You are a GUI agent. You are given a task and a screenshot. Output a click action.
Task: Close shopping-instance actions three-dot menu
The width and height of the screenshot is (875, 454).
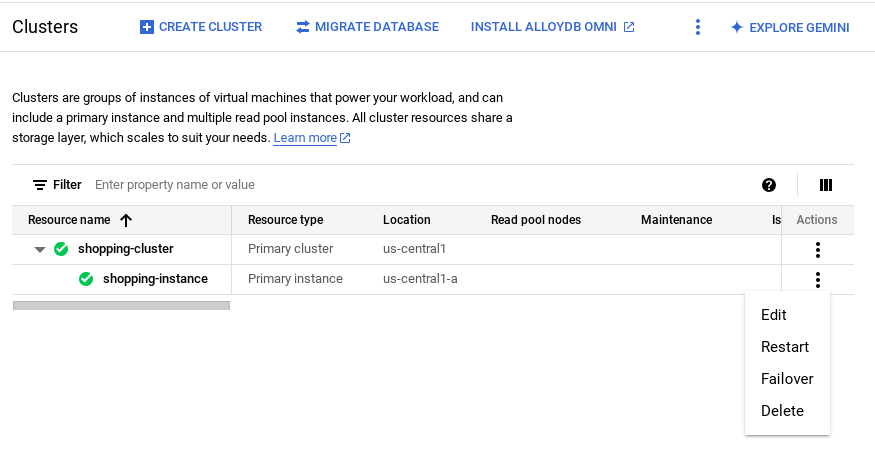click(818, 280)
